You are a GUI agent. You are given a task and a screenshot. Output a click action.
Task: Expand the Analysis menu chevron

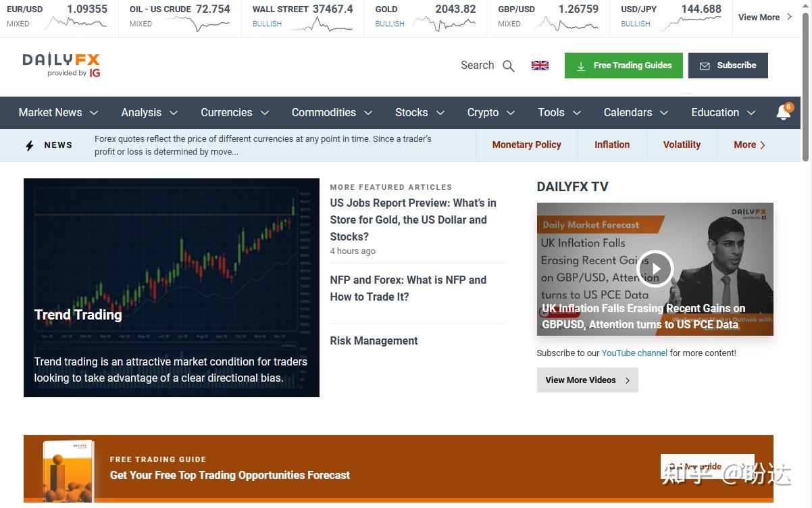tap(174, 113)
